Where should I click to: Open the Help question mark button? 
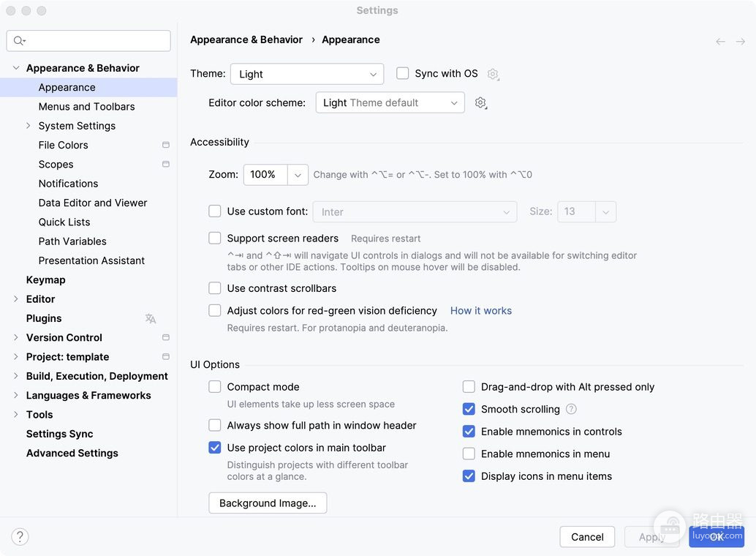(20, 537)
